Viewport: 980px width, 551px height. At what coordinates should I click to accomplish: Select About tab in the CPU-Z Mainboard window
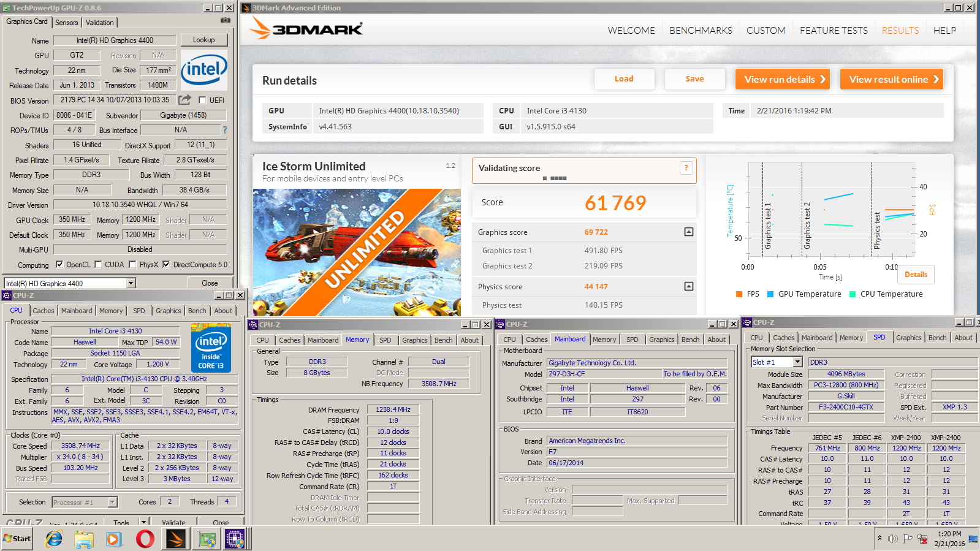pyautogui.click(x=716, y=340)
